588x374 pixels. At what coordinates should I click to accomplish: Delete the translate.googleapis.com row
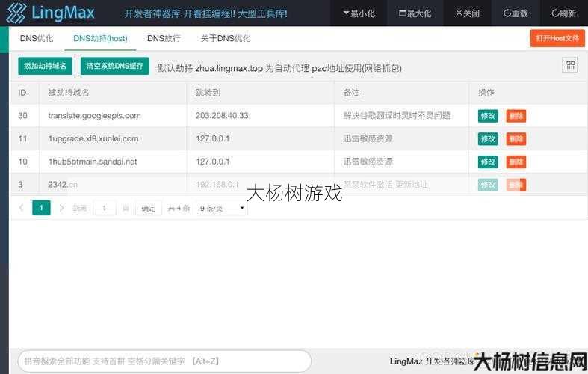[x=516, y=116]
